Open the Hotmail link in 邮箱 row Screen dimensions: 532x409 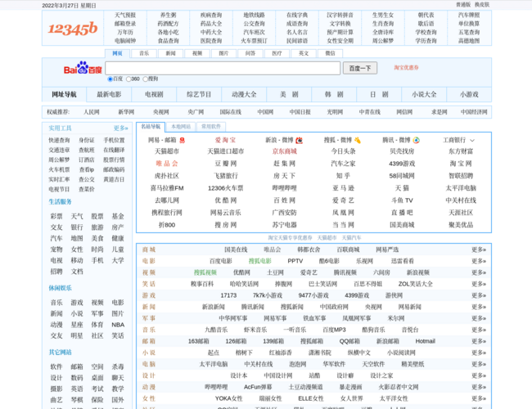pos(425,341)
